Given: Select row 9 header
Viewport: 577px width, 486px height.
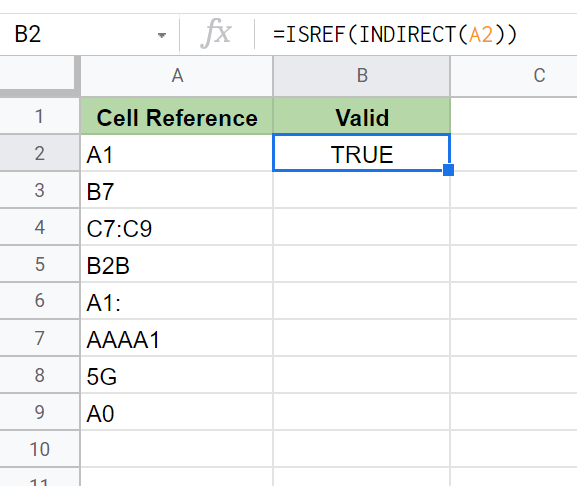Looking at the screenshot, I should (39, 412).
